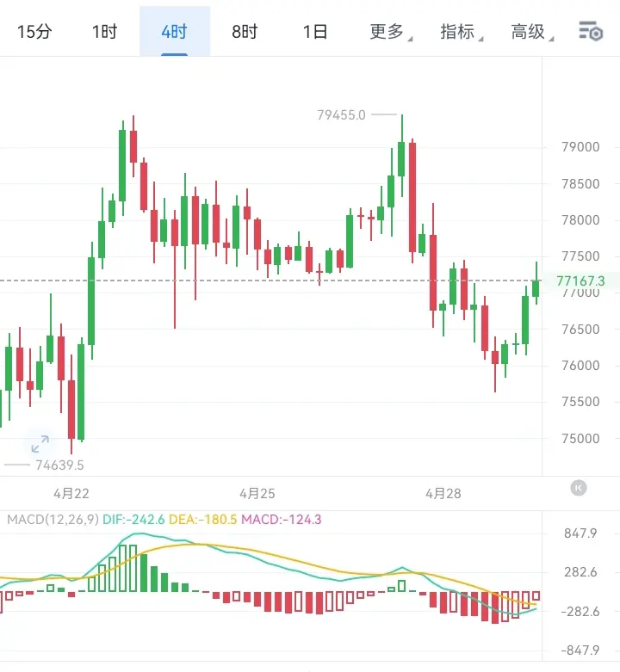Open the 更多 timeframe dropdown
This screenshot has width=620, height=672.
[x=390, y=32]
